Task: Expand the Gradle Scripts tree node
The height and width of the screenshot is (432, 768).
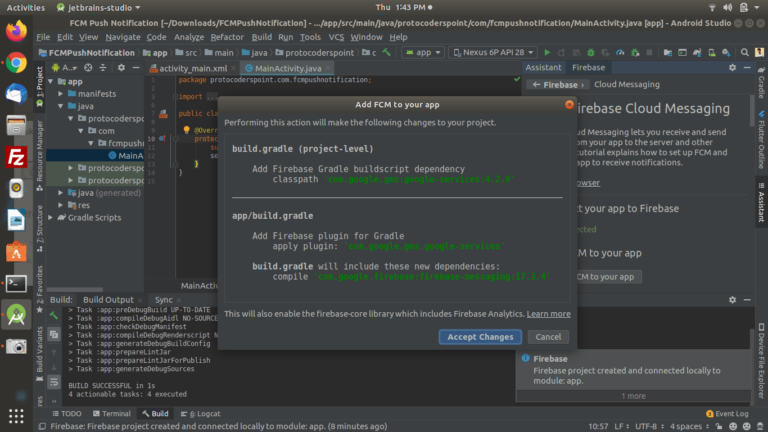Action: click(x=51, y=217)
